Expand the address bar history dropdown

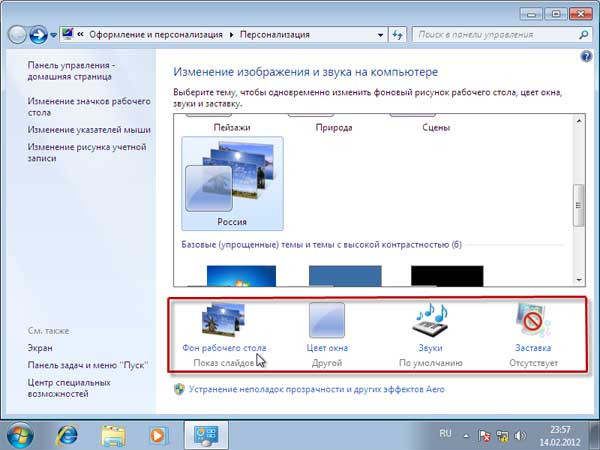coord(380,35)
